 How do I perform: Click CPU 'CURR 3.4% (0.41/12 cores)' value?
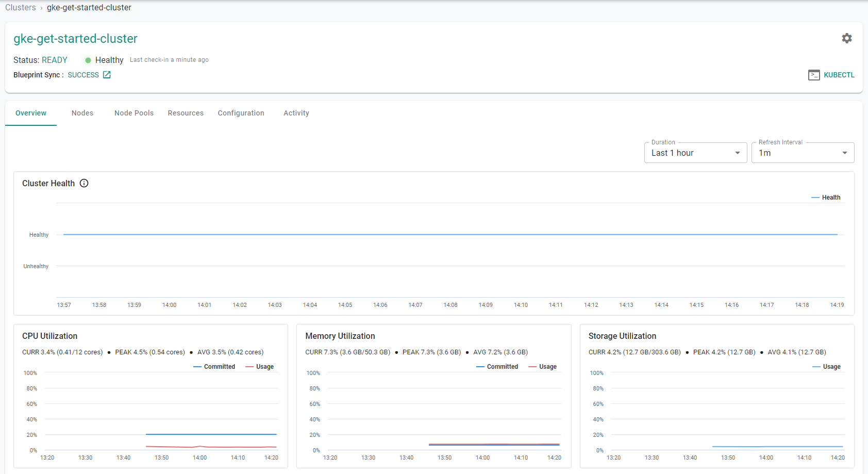62,352
